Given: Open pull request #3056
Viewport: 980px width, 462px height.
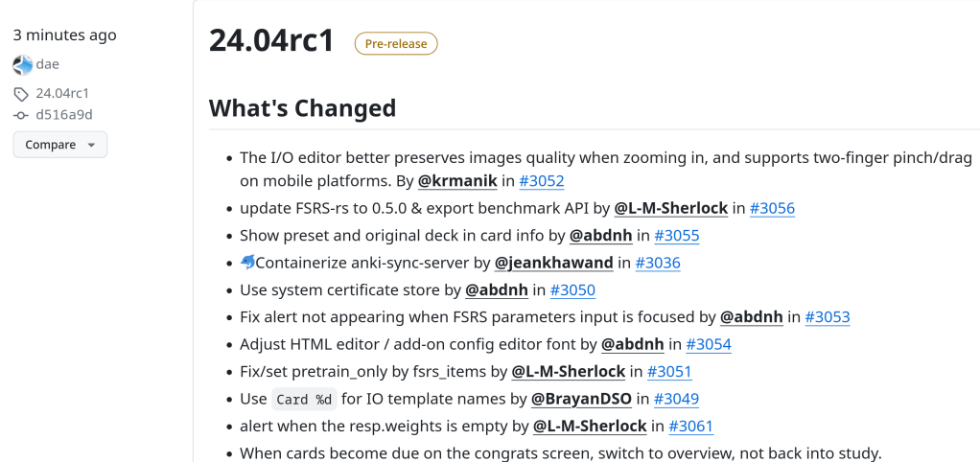Looking at the screenshot, I should tap(772, 208).
